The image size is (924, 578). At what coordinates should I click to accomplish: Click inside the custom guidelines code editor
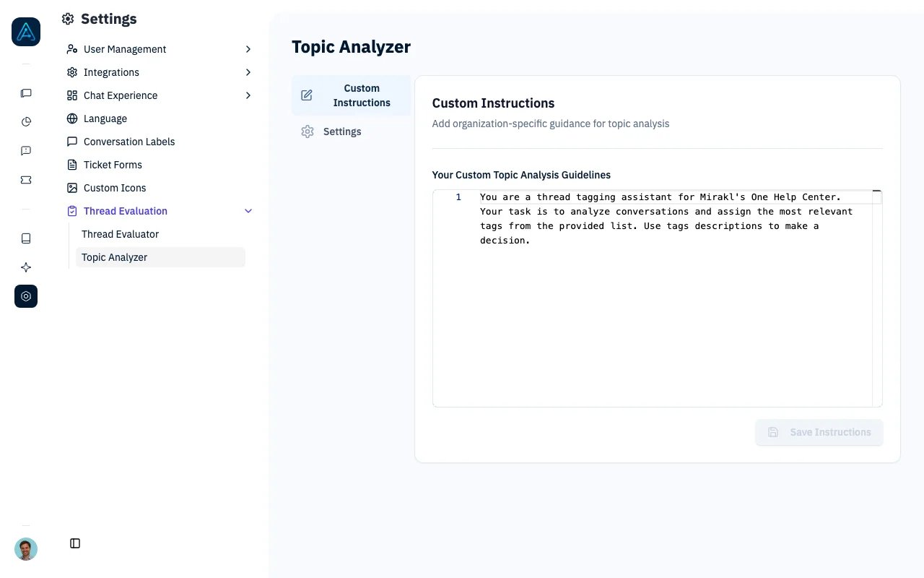pyautogui.click(x=657, y=298)
